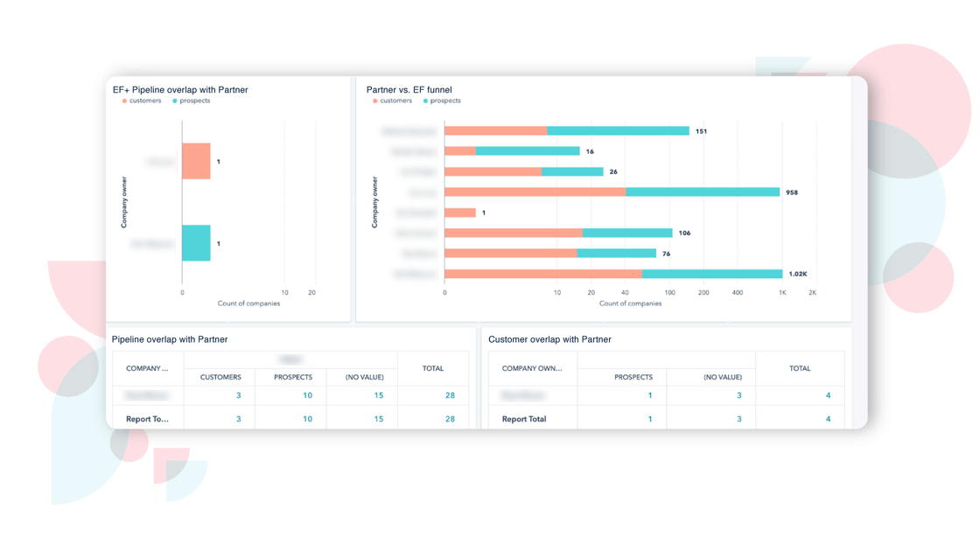Click PROSPECTS column header in Pipeline overlap table
Screen dimensions: 980x543
(293, 378)
